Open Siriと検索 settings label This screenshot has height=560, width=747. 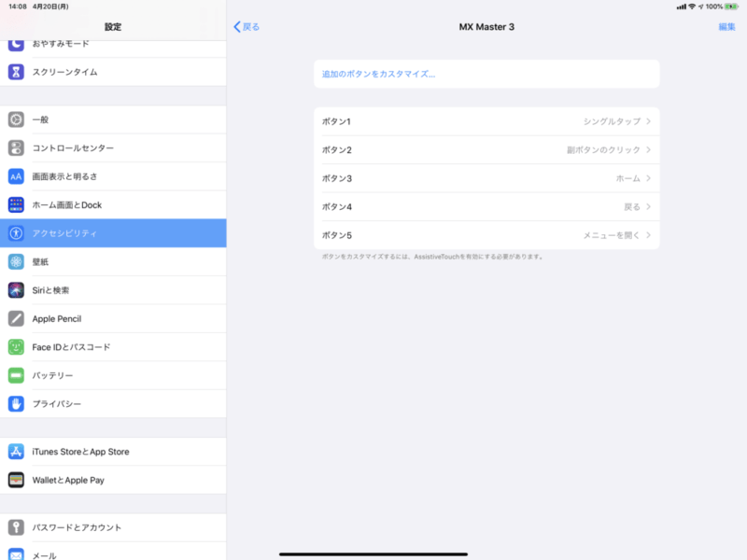(x=50, y=290)
